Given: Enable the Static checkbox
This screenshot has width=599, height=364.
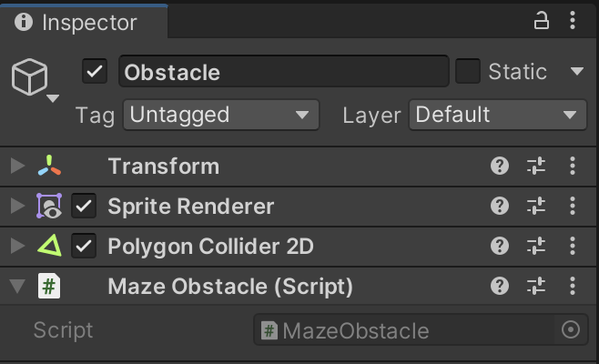Looking at the screenshot, I should [468, 71].
